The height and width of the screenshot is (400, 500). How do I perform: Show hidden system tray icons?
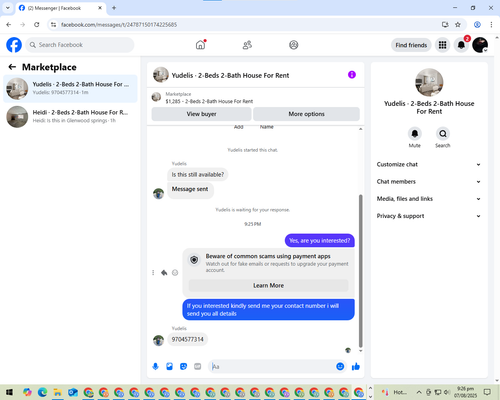click(x=419, y=392)
